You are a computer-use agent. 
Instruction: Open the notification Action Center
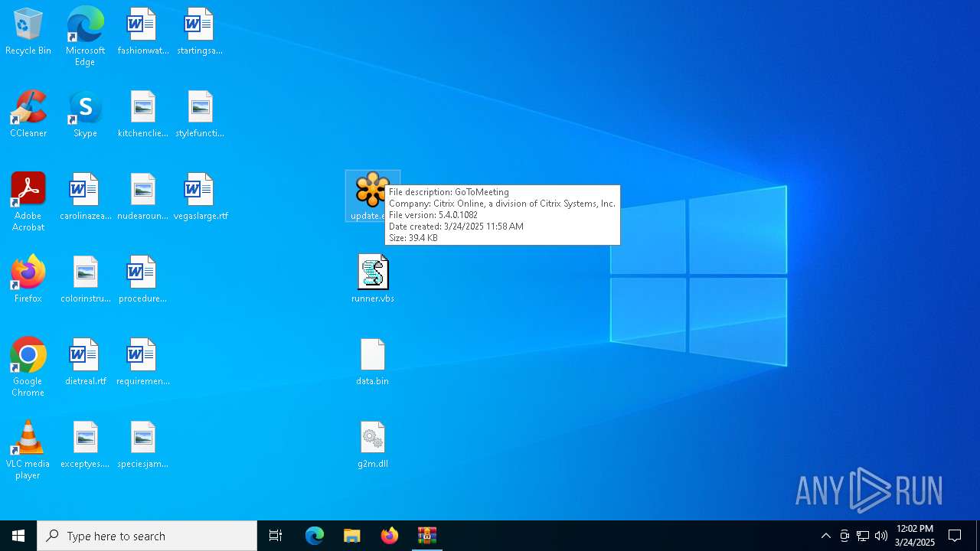[x=955, y=536]
